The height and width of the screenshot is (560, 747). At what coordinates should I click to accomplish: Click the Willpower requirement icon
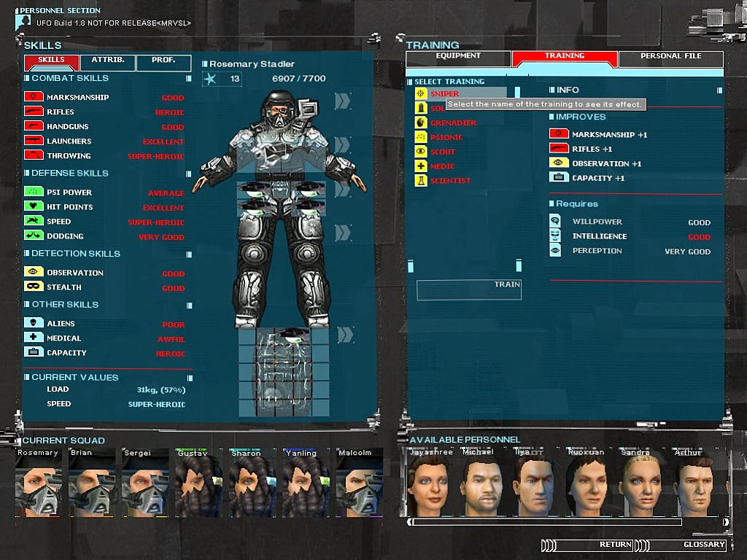555,221
